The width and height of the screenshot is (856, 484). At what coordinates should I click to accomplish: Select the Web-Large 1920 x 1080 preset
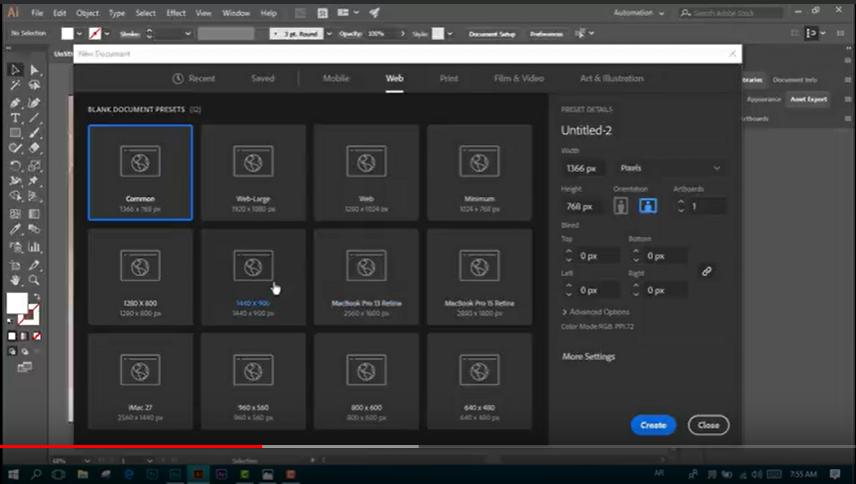pos(253,172)
